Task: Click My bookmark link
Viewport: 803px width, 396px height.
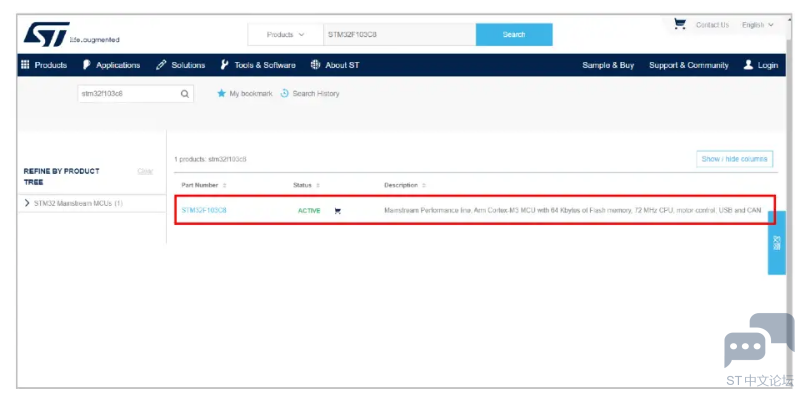Action: (251, 94)
